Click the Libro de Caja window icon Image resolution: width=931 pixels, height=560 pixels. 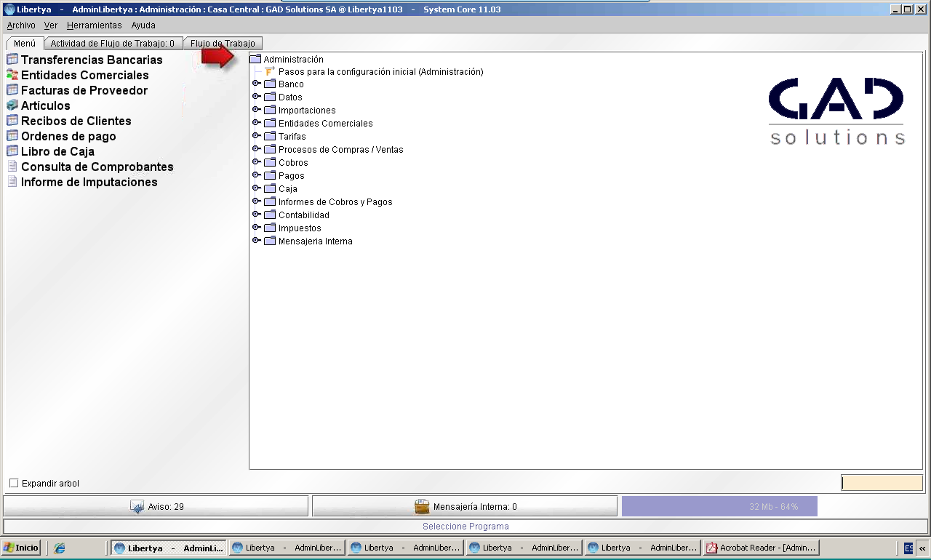pos(12,151)
